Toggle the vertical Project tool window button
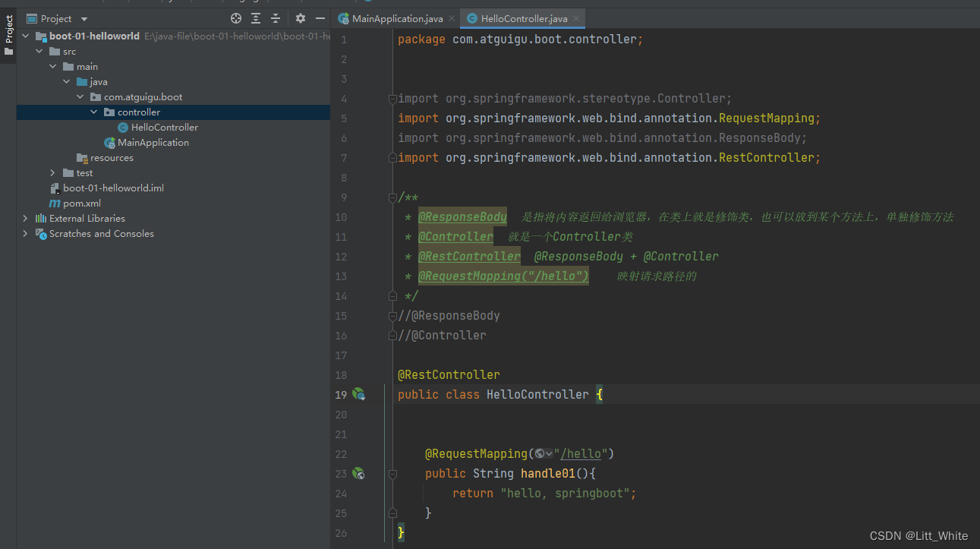The height and width of the screenshot is (549, 980). click(8, 36)
